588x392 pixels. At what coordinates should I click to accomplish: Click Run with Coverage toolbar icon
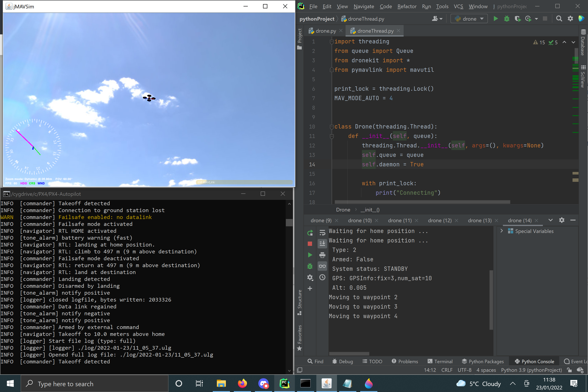[517, 19]
